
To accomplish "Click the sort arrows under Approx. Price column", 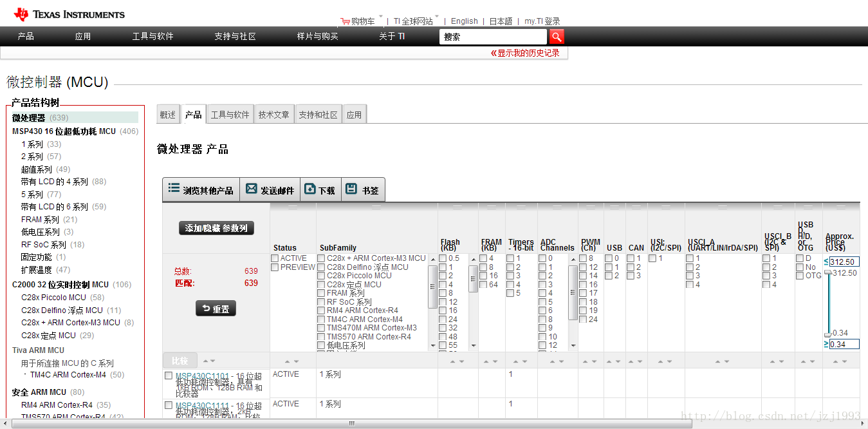I will pyautogui.click(x=840, y=361).
